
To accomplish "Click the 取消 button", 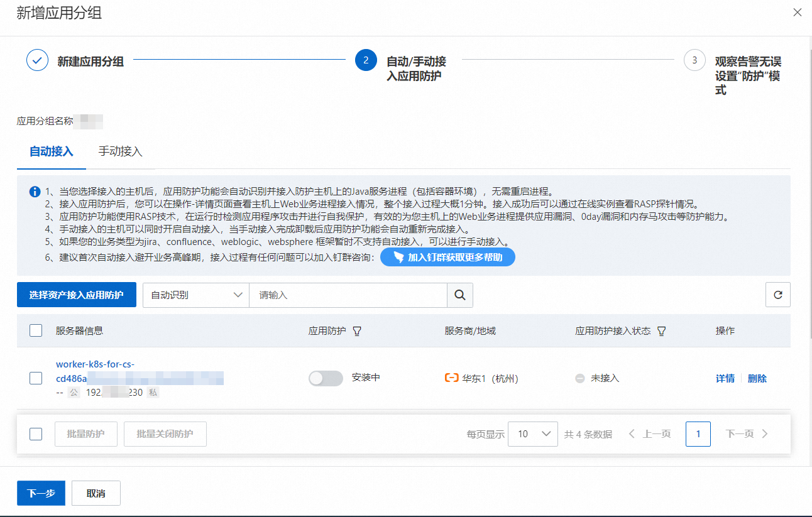I will pyautogui.click(x=96, y=493).
